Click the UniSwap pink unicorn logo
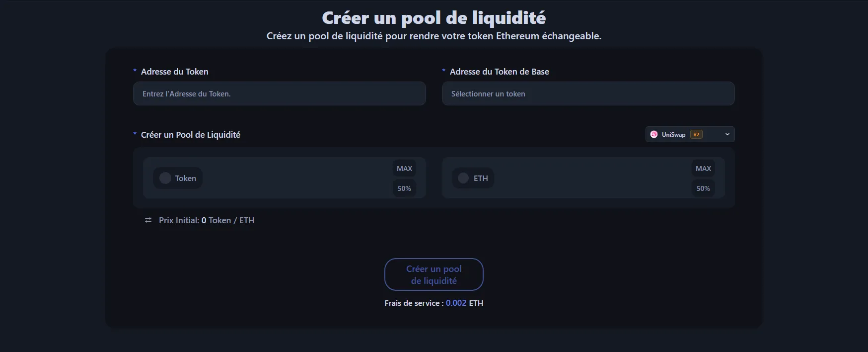Image resolution: width=868 pixels, height=352 pixels. tap(654, 134)
